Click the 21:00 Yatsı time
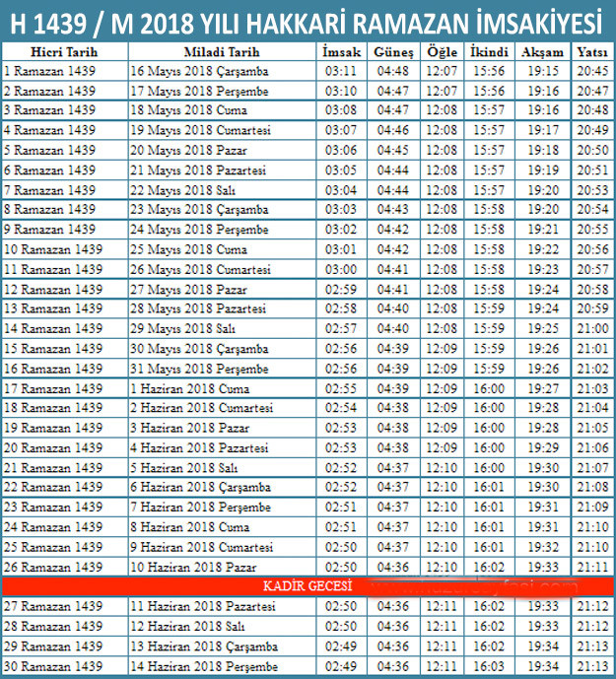616x679 pixels. (x=591, y=328)
